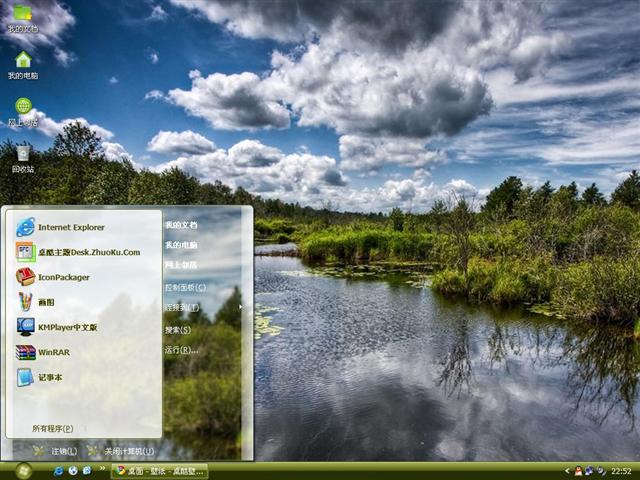Click the globe browser quick launch icon
The width and height of the screenshot is (640, 480).
click(73, 471)
